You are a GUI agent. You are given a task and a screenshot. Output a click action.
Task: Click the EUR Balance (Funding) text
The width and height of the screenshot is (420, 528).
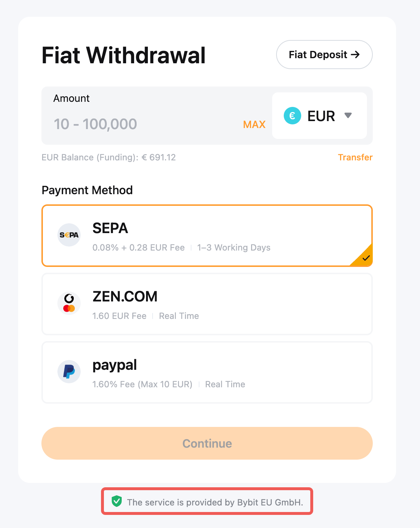click(109, 157)
